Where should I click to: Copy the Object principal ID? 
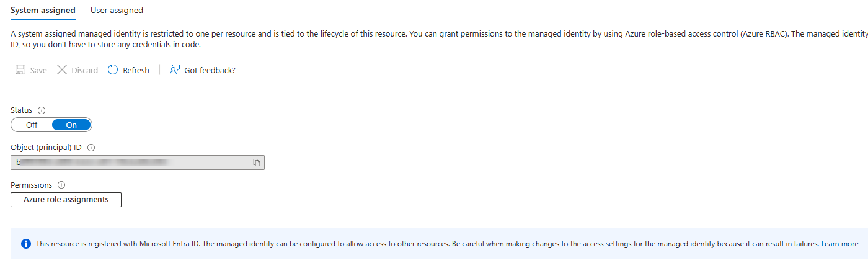coord(256,163)
